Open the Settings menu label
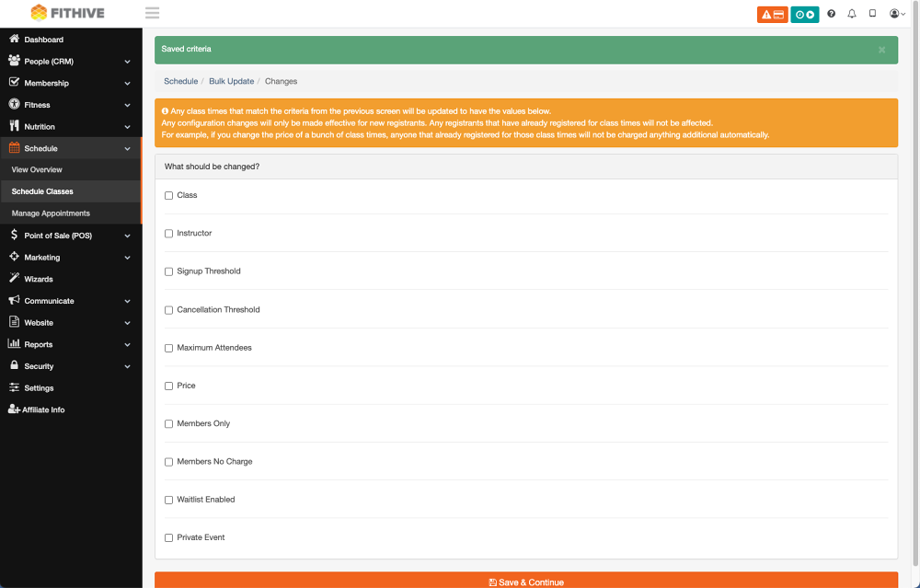This screenshot has height=588, width=920. (x=39, y=388)
